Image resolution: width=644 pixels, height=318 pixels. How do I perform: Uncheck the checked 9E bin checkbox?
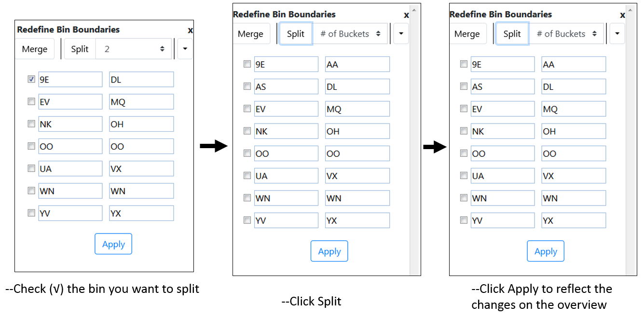31,79
